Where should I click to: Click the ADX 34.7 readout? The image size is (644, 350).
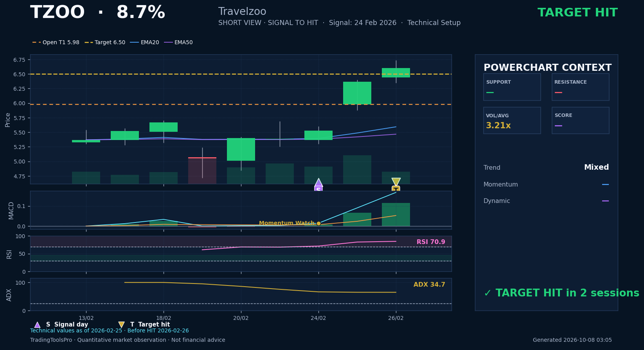pos(429,285)
